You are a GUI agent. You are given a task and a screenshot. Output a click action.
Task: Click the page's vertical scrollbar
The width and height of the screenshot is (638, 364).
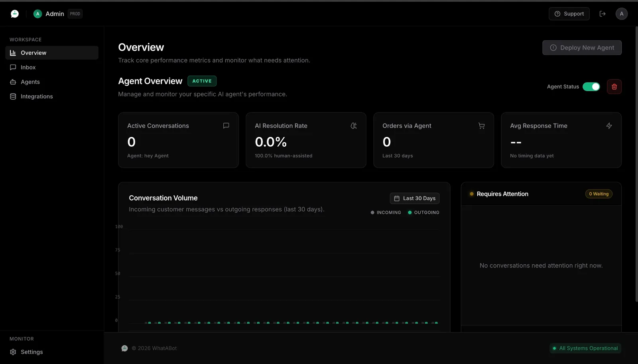click(636, 163)
